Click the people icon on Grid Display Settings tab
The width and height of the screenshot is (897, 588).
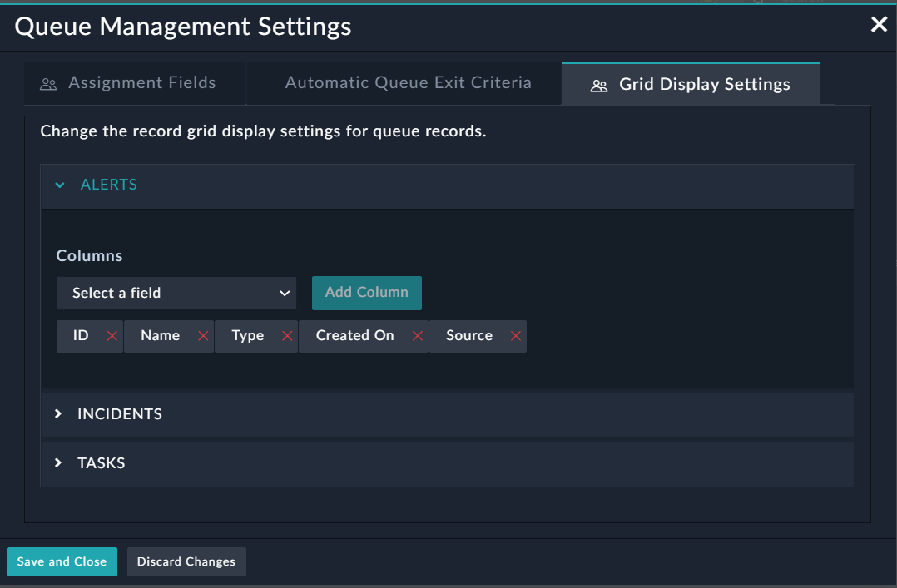598,84
